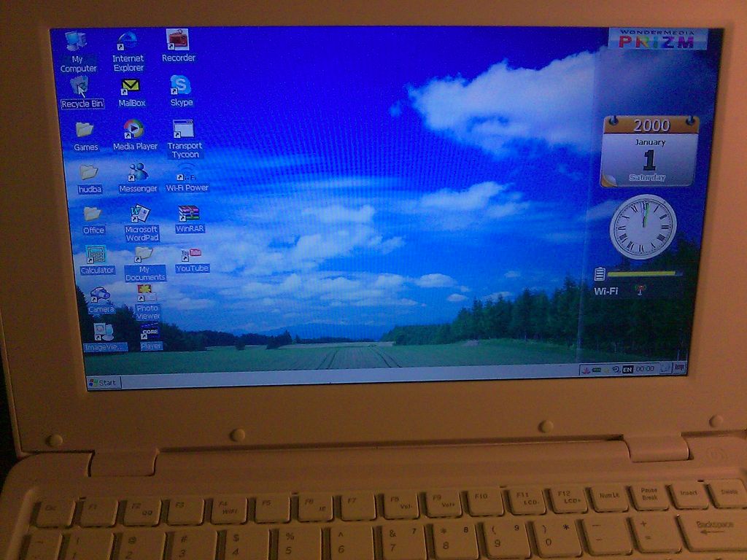Image resolution: width=747 pixels, height=560 pixels.
Task: Click the battery level bar in the sidebar
Action: (643, 274)
